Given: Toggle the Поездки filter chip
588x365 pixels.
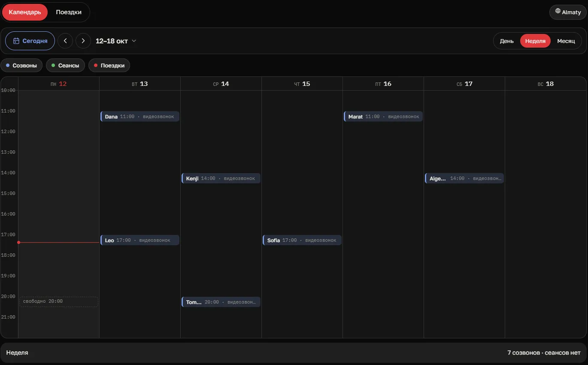Looking at the screenshot, I should pos(109,65).
